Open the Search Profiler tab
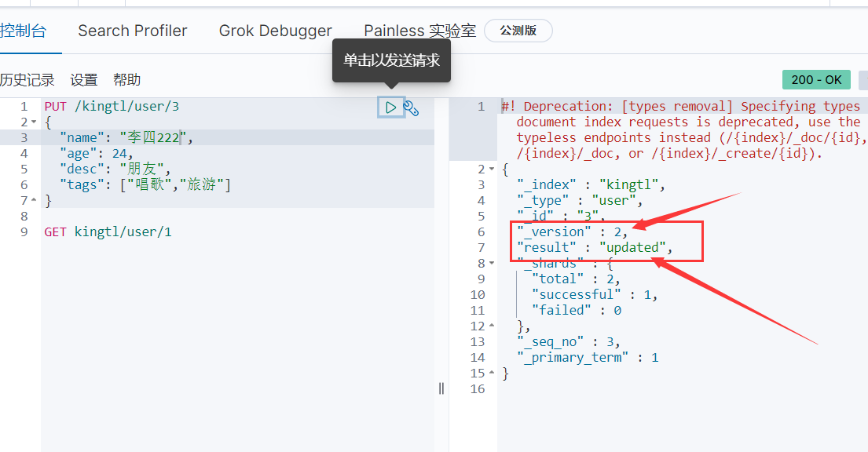 [x=133, y=31]
